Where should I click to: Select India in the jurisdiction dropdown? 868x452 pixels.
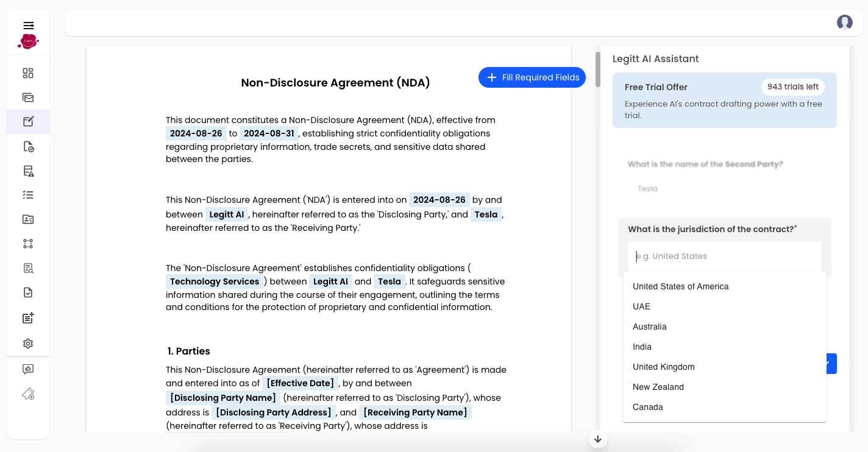coord(642,347)
